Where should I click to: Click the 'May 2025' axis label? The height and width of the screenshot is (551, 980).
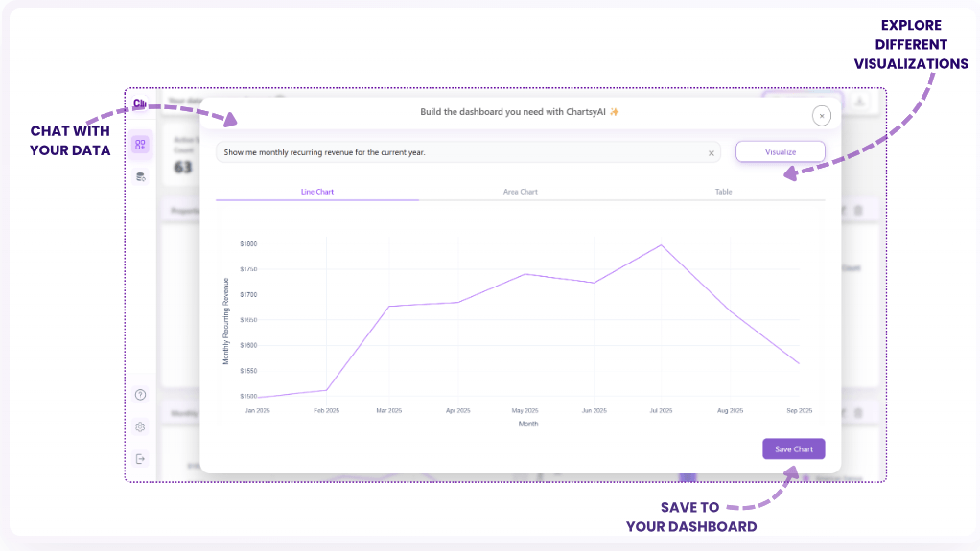tap(525, 411)
